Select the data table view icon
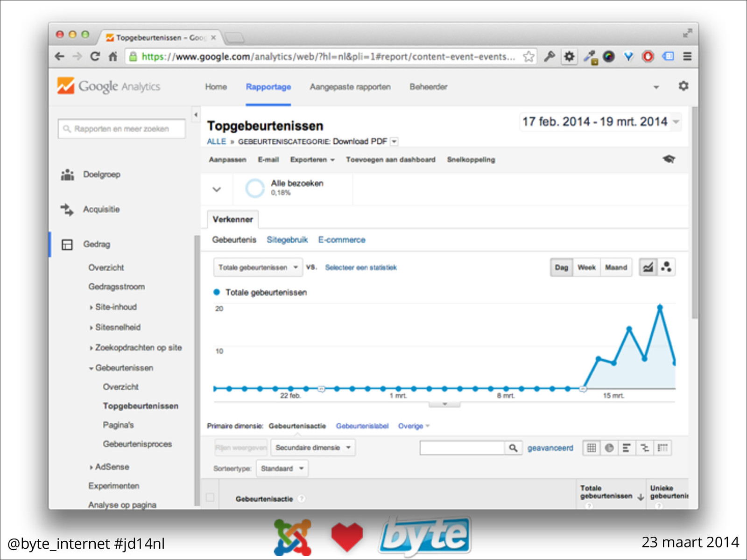This screenshot has width=747, height=560. (592, 448)
